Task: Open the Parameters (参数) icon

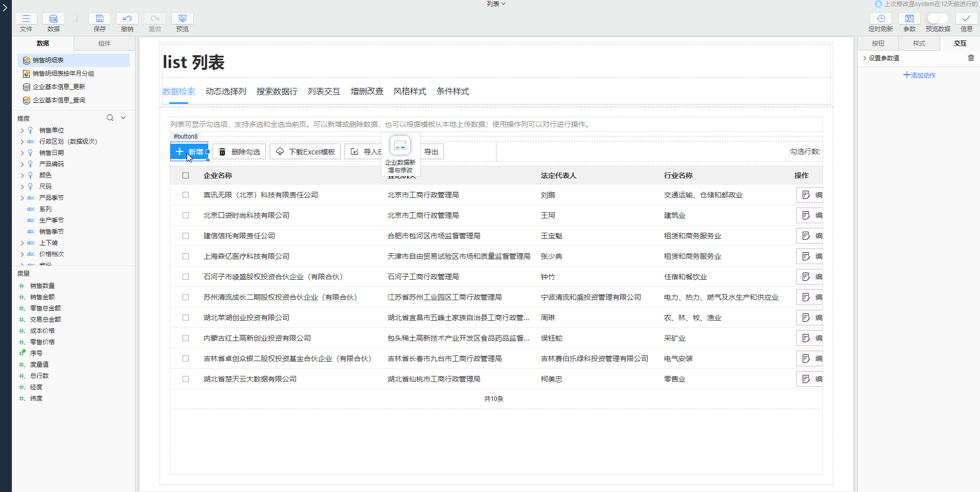Action: click(x=909, y=19)
